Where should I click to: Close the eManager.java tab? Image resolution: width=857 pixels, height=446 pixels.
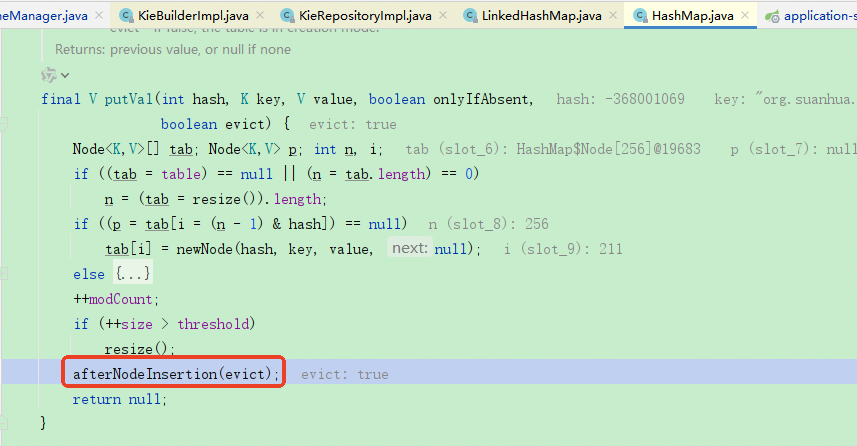[99, 15]
